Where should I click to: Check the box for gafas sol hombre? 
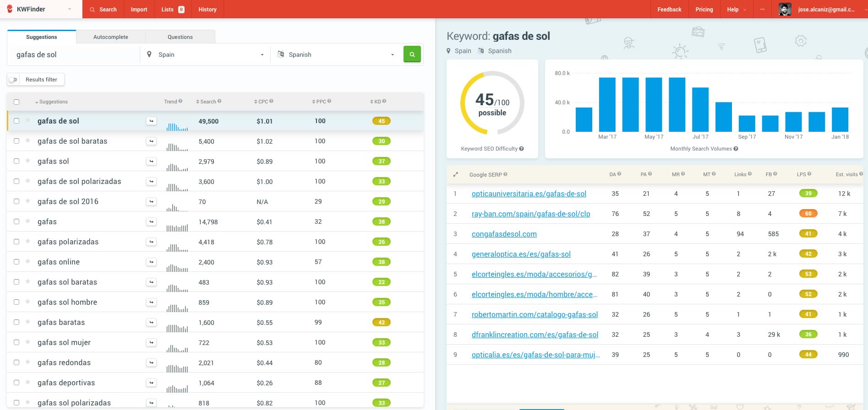(x=16, y=302)
